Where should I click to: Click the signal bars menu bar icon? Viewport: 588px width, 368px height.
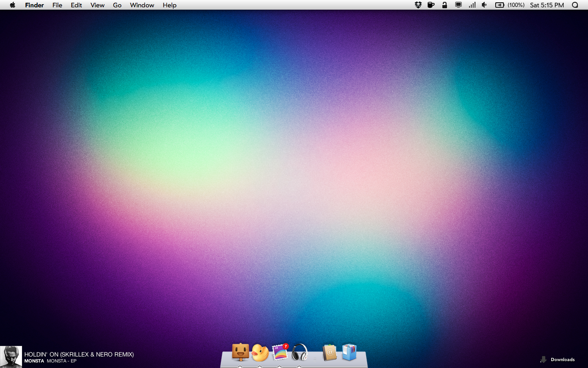472,5
